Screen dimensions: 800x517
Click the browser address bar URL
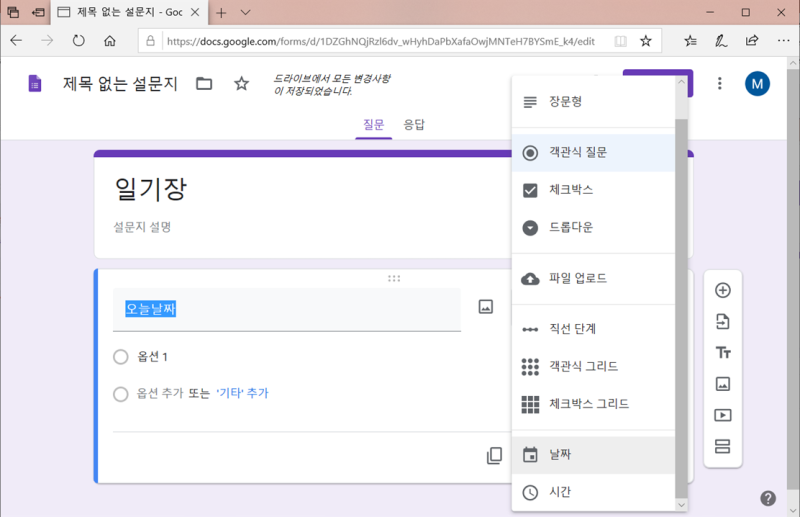381,41
